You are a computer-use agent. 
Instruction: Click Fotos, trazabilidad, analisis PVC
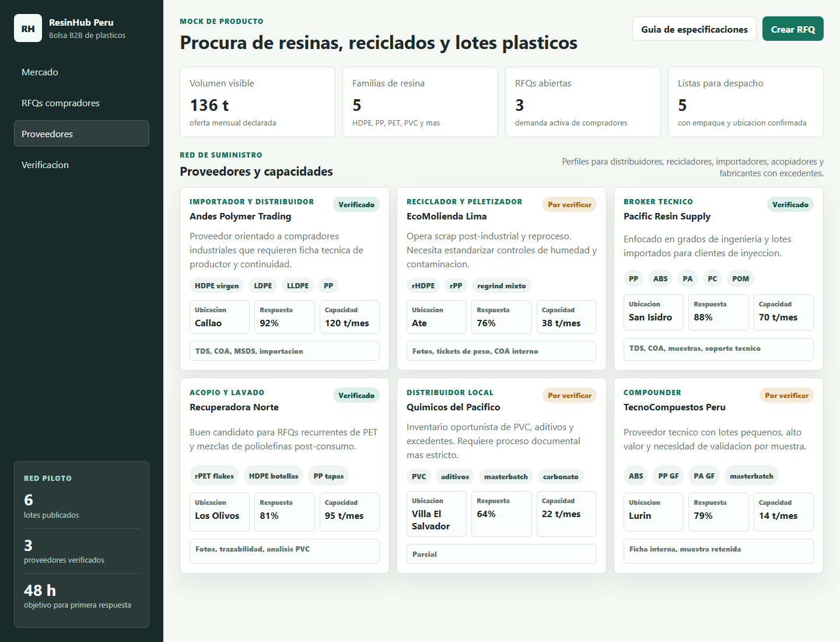285,551
